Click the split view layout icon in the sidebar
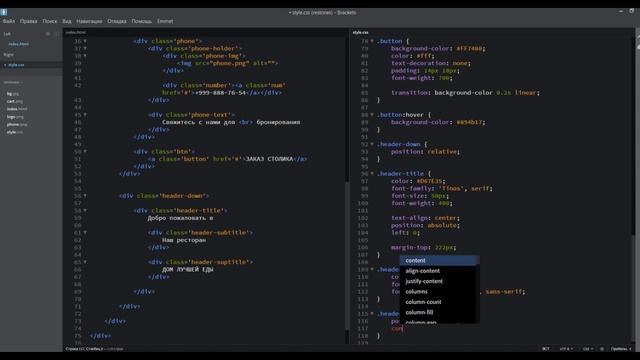 click(57, 34)
